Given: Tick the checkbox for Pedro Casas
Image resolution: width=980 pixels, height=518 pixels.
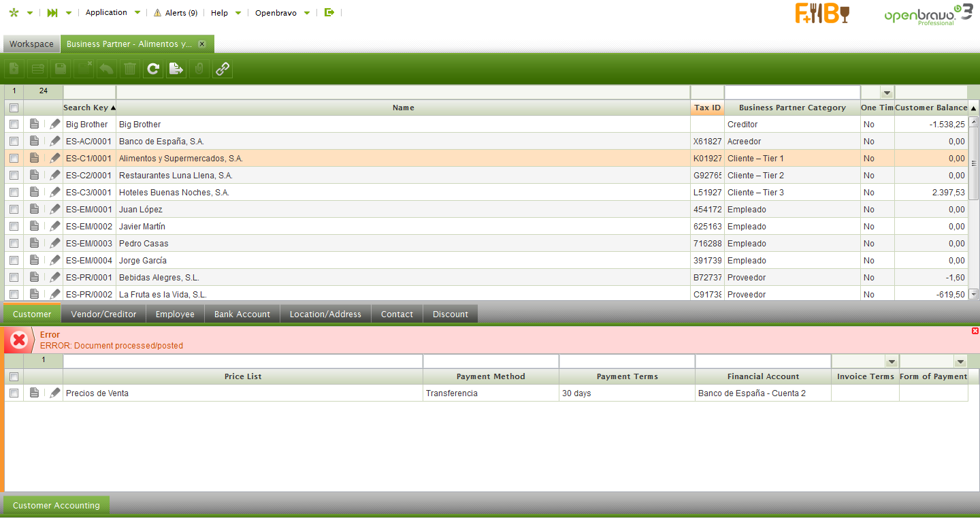Looking at the screenshot, I should (14, 244).
